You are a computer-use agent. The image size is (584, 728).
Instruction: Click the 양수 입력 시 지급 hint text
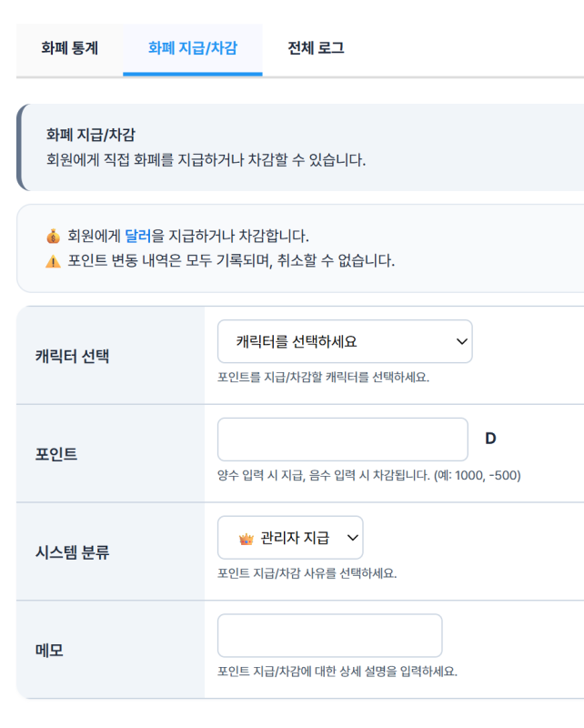click(368, 475)
